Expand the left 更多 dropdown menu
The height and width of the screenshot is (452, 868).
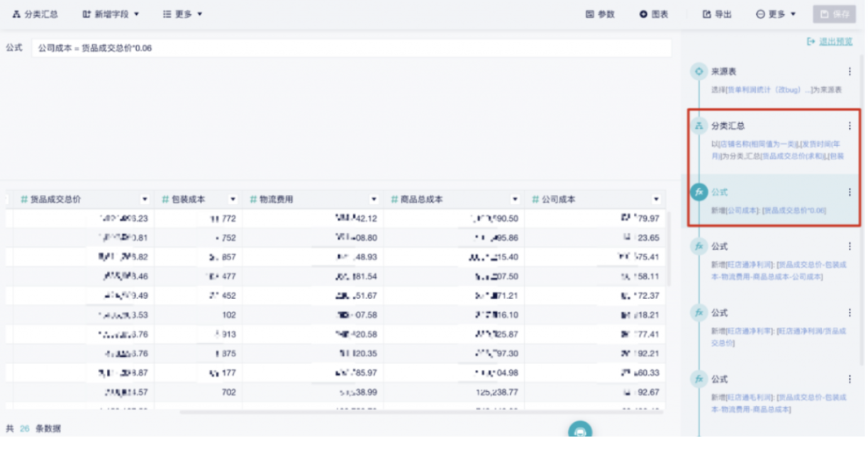182,14
